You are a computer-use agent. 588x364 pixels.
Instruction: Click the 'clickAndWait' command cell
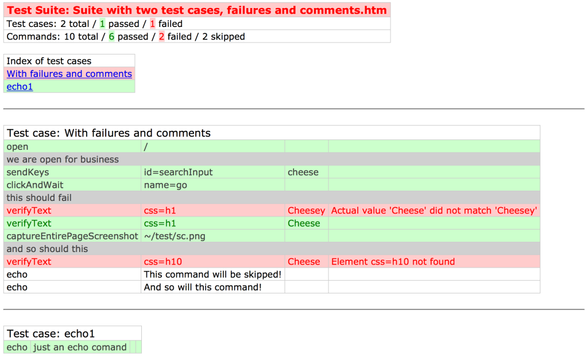72,185
